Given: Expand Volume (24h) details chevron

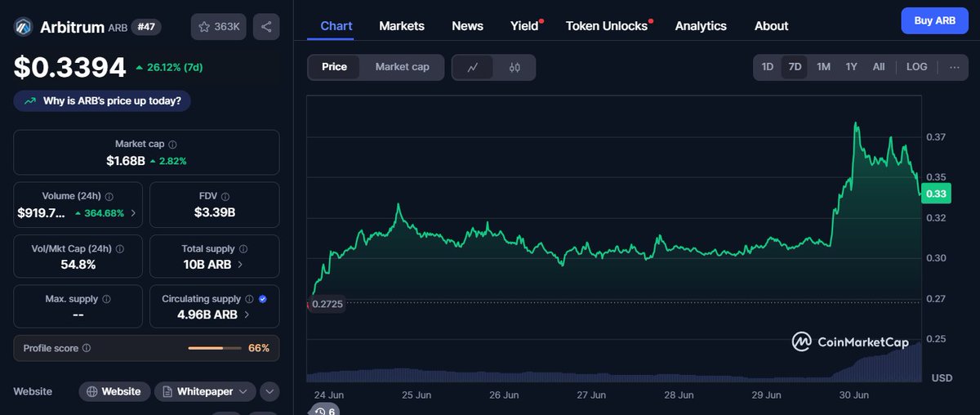Looking at the screenshot, I should [x=133, y=213].
